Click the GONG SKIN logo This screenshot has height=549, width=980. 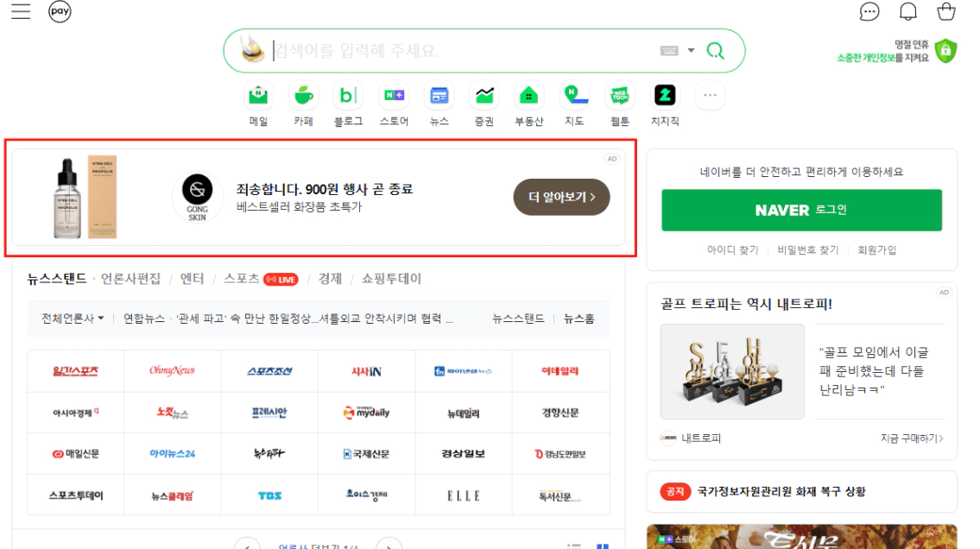coord(197,198)
